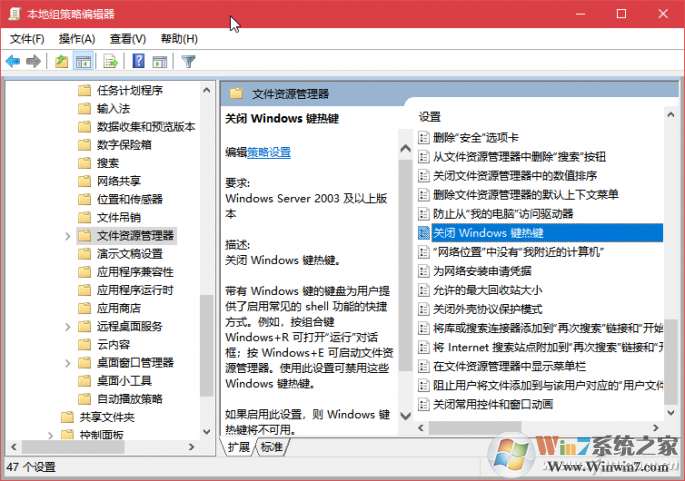
Task: Select 关闭文件资源管理器中的数值排序 setting
Action: pos(515,176)
